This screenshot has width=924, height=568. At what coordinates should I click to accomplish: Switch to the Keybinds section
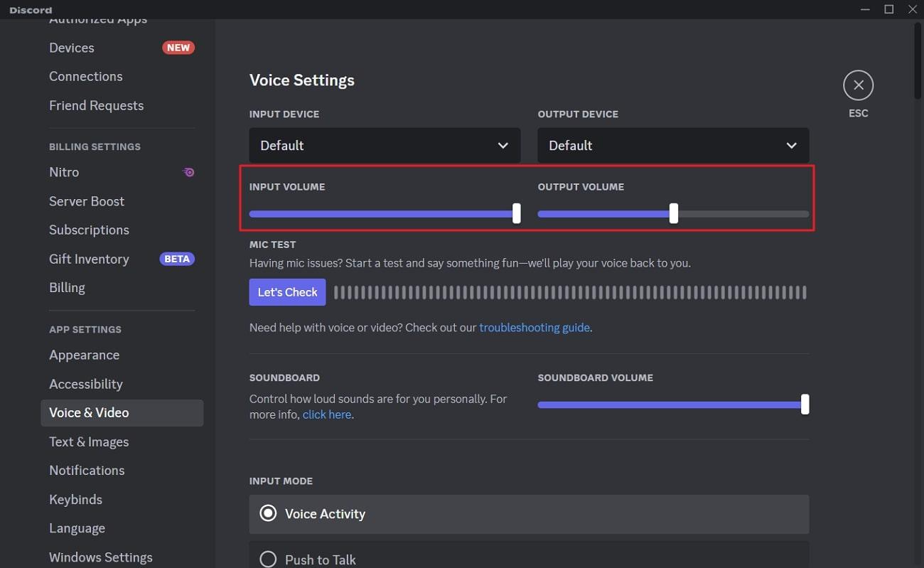pyautogui.click(x=75, y=499)
